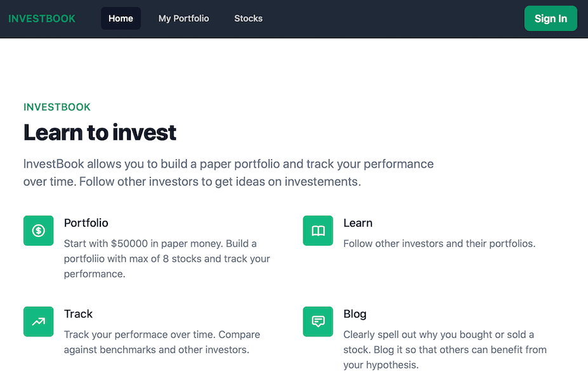Click the Track feature heading
The height and width of the screenshot is (381, 588).
point(78,314)
